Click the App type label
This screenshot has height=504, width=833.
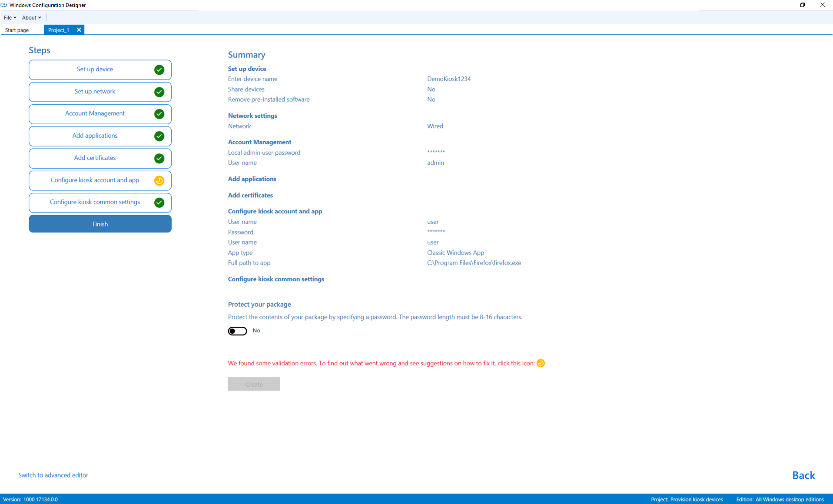(240, 253)
